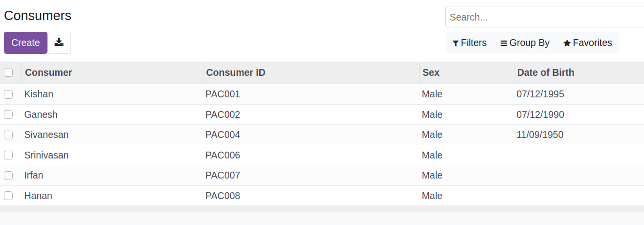Image resolution: width=644 pixels, height=225 pixels.
Task: Click the Sex column header
Action: (431, 72)
